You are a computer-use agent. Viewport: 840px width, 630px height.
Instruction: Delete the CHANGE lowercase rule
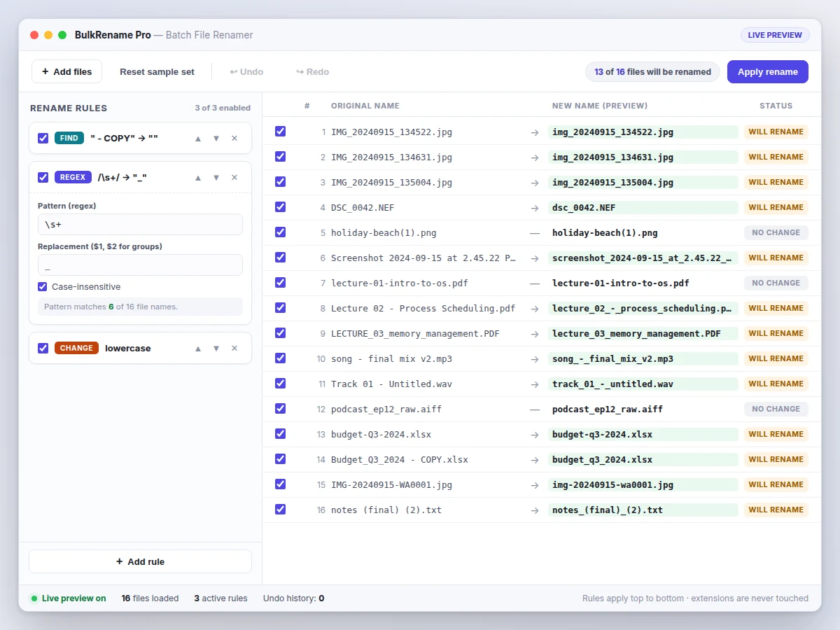tap(234, 349)
